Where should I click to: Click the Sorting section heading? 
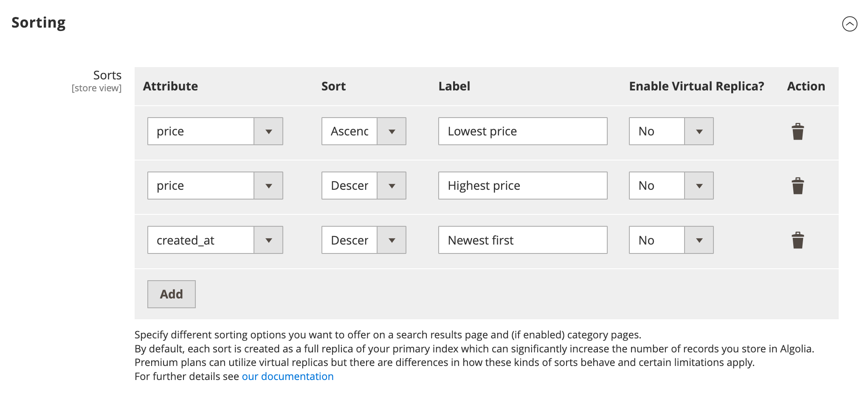(39, 23)
